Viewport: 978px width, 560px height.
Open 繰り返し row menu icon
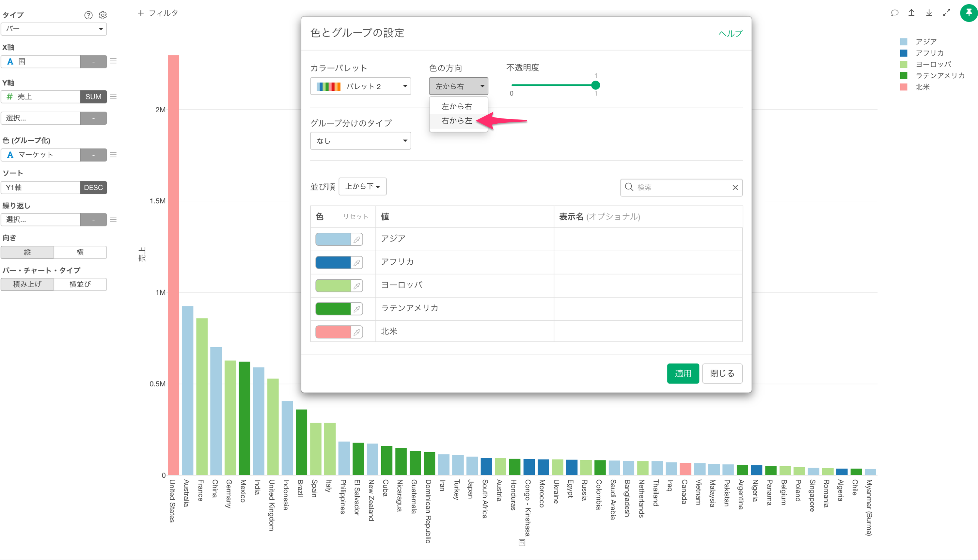pos(114,220)
